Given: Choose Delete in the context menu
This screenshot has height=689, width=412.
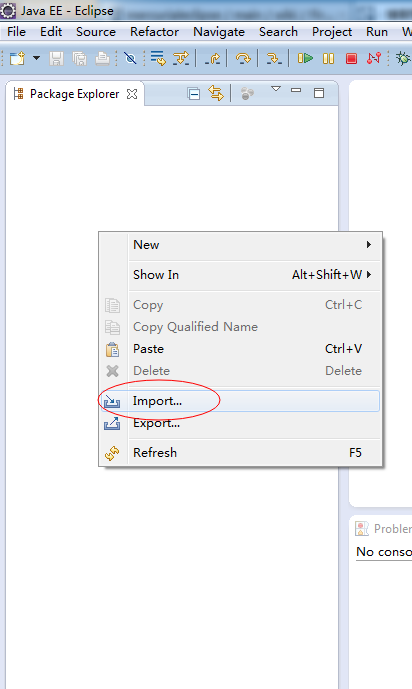Looking at the screenshot, I should tap(240, 371).
